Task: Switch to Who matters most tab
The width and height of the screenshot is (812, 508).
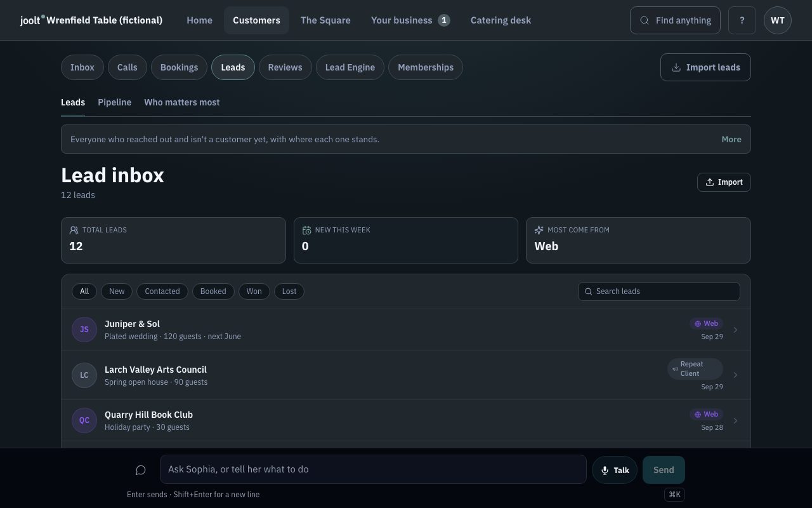Action: [x=182, y=102]
